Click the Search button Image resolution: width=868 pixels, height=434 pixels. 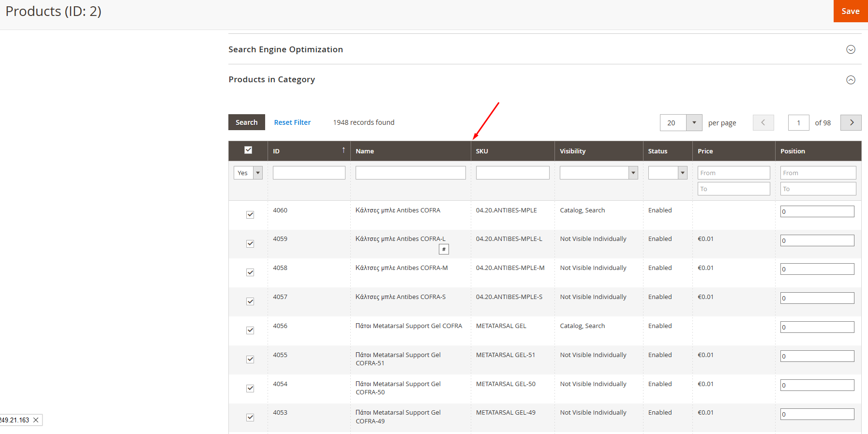coord(247,122)
